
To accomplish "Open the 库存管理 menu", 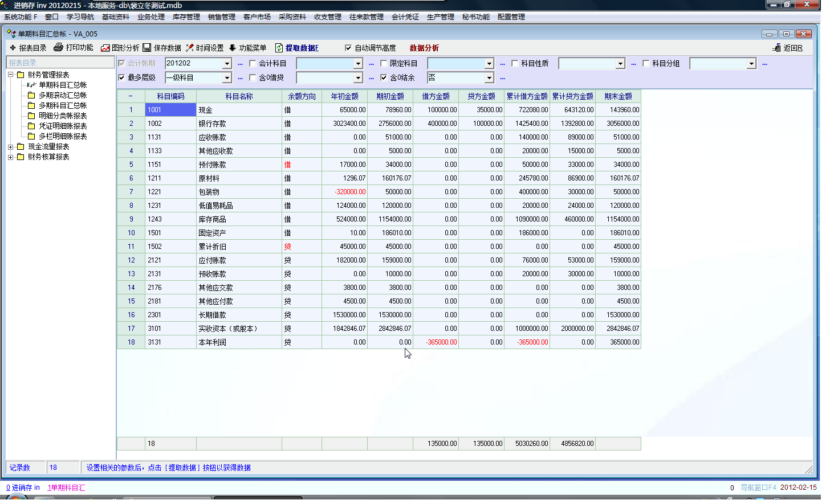I will point(186,17).
